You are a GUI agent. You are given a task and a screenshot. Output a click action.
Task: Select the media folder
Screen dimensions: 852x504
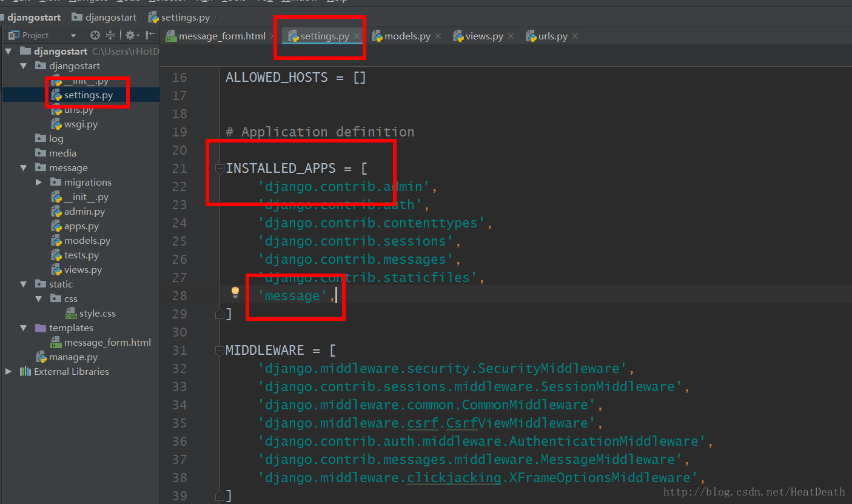pos(56,153)
